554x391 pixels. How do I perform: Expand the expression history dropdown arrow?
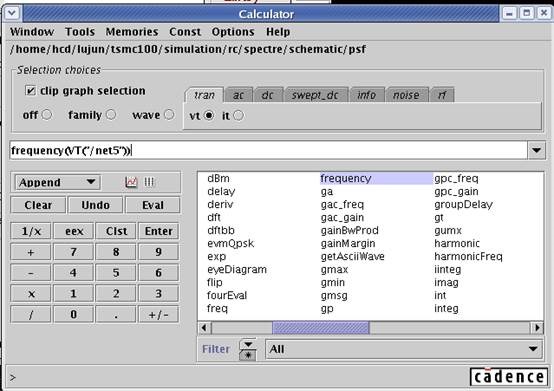[536, 150]
